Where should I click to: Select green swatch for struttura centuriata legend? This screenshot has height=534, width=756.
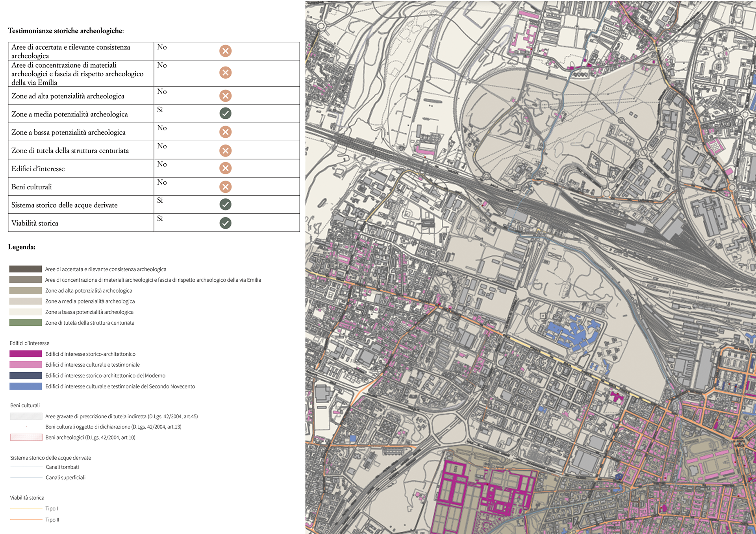[x=26, y=323]
